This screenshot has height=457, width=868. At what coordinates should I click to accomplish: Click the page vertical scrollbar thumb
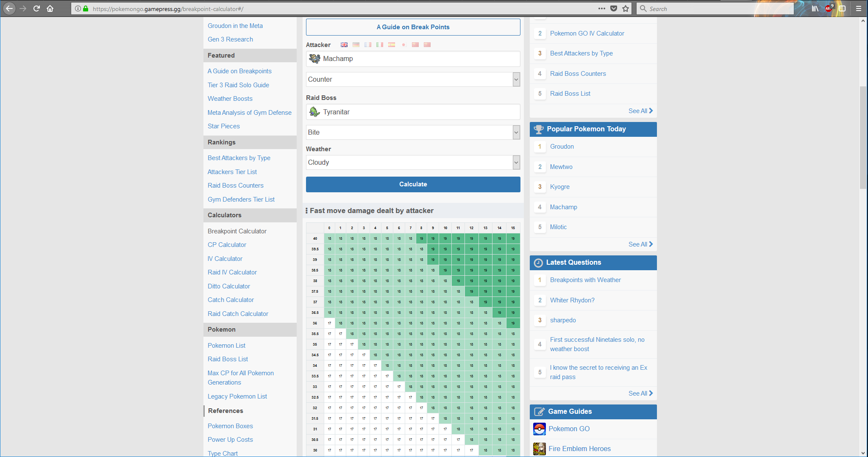(x=863, y=138)
